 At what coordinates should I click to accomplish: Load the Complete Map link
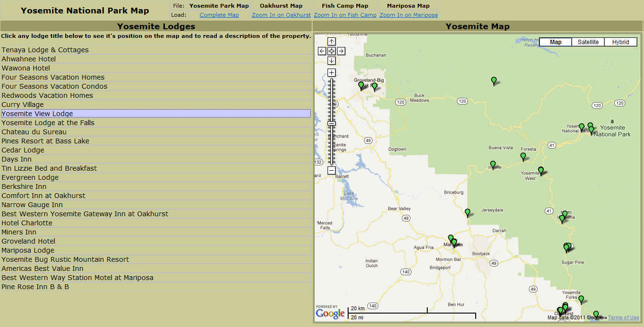219,15
